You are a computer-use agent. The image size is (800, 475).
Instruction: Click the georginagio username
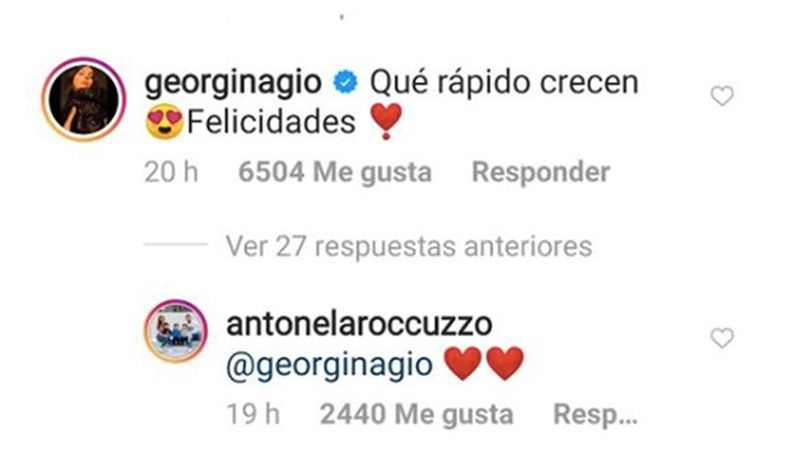coord(233,84)
